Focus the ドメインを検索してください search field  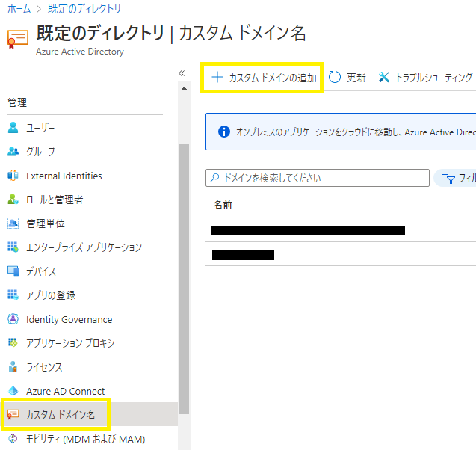318,178
